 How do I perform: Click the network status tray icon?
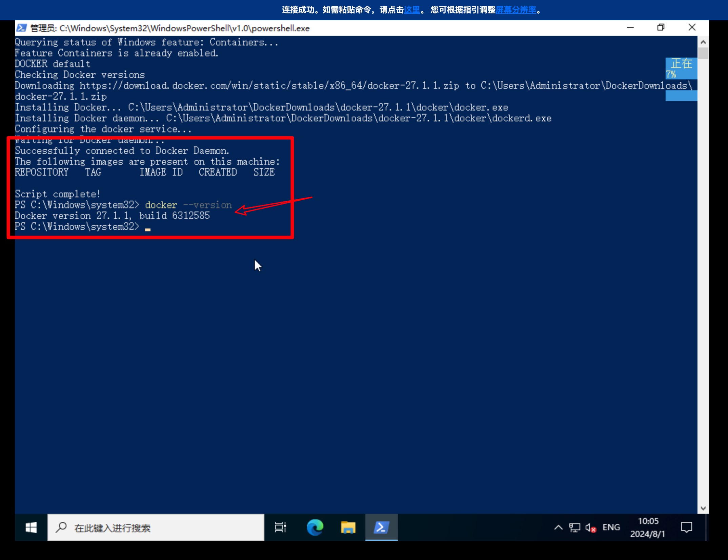(574, 527)
